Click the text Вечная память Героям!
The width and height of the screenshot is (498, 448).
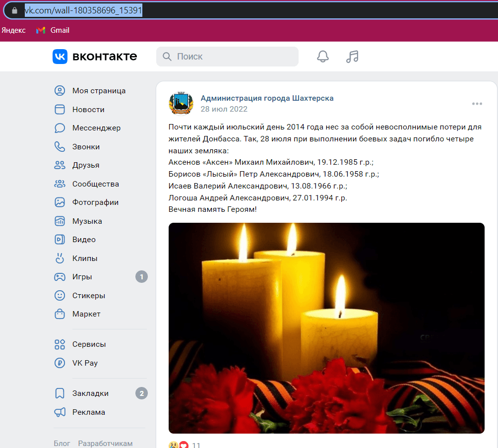[x=212, y=209]
